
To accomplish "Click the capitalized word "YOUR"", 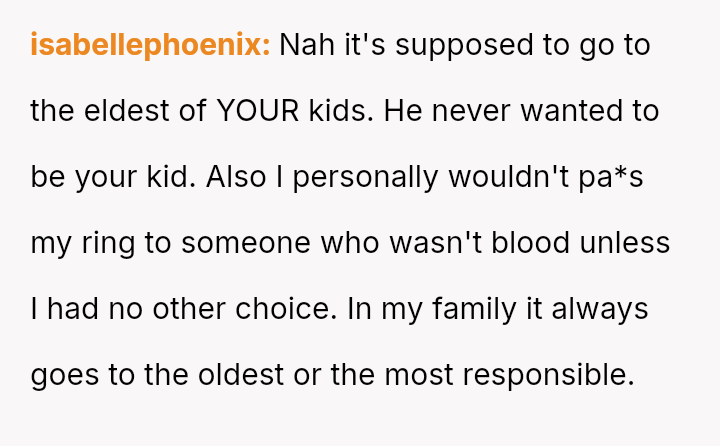I will click(x=257, y=111).
